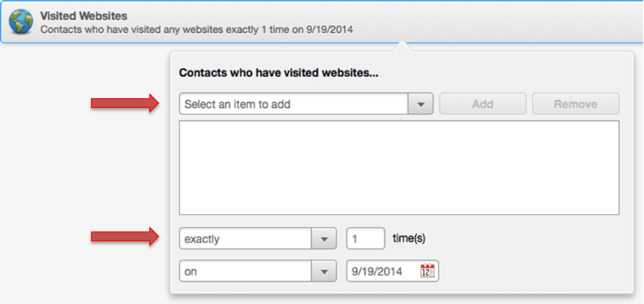Viewport: 644px width, 304px height.
Task: Select the Visited Websites criteria header bar
Action: tap(501, 21)
